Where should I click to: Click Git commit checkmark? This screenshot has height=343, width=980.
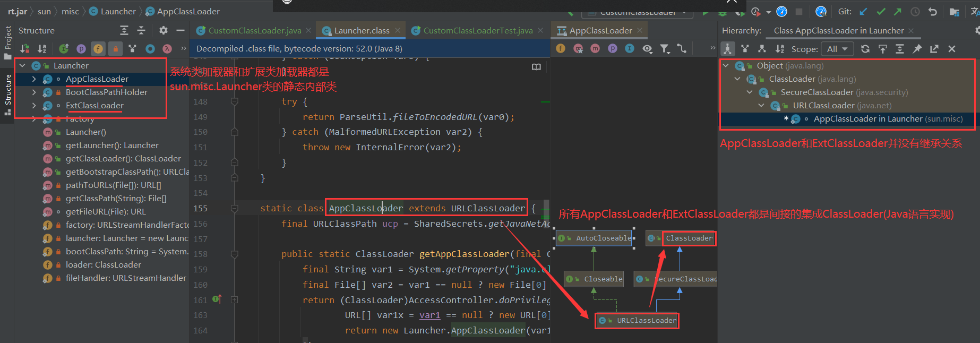881,12
